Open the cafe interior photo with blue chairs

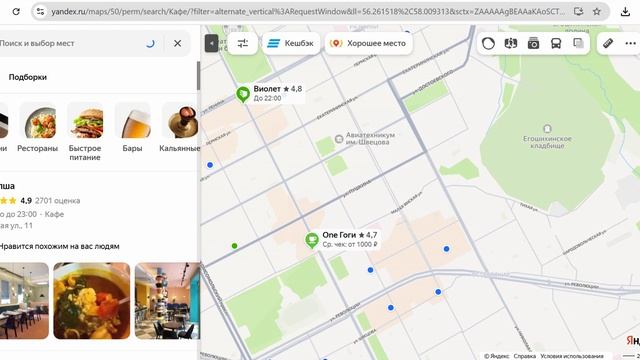tap(24, 300)
